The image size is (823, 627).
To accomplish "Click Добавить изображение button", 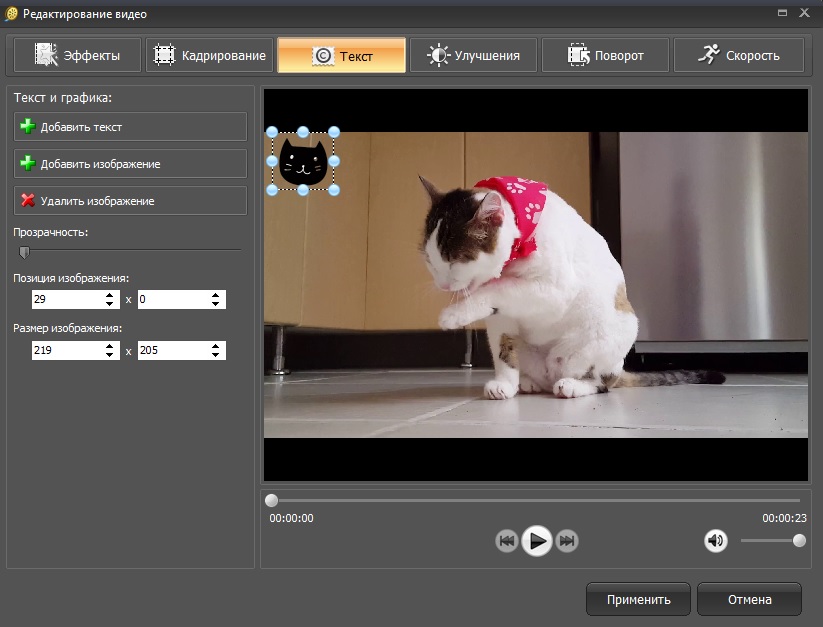I will tap(130, 163).
